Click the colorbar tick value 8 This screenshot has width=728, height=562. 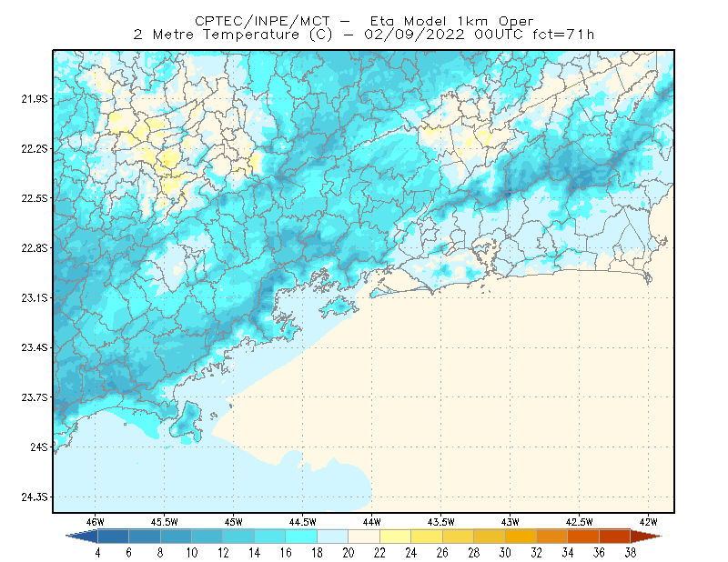click(160, 553)
